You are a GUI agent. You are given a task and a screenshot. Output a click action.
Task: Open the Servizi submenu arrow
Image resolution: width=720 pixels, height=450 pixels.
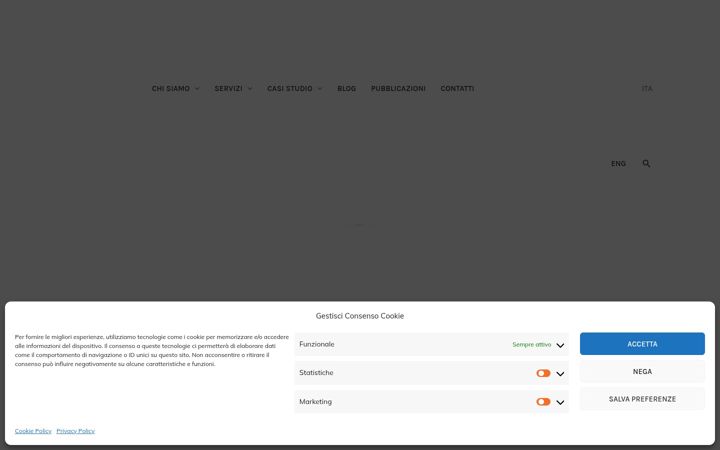tap(250, 89)
